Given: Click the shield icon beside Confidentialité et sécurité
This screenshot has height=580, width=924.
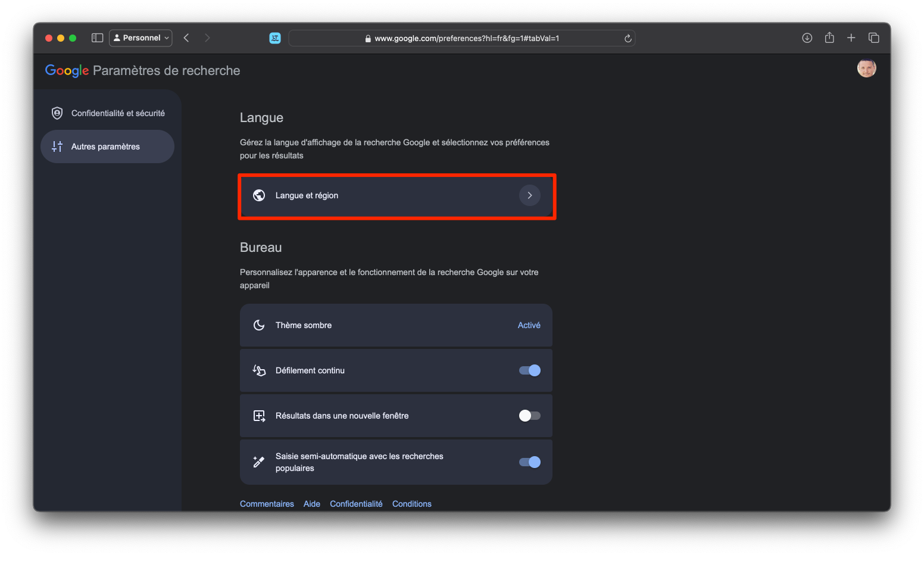Looking at the screenshot, I should [57, 113].
